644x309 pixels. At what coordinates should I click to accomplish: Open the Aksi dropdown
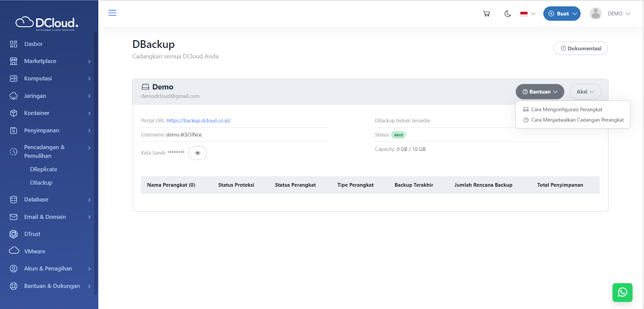click(x=585, y=92)
